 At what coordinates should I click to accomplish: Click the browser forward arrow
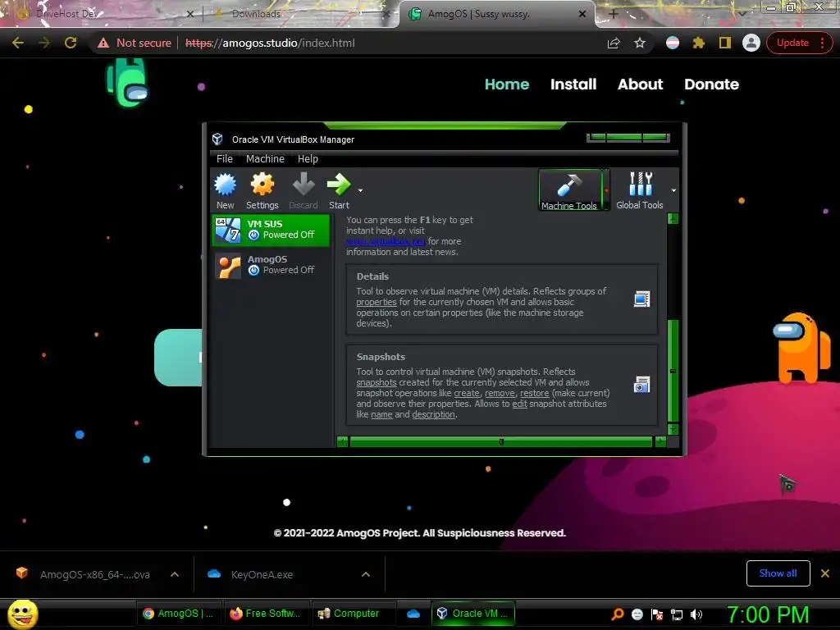tap(44, 43)
